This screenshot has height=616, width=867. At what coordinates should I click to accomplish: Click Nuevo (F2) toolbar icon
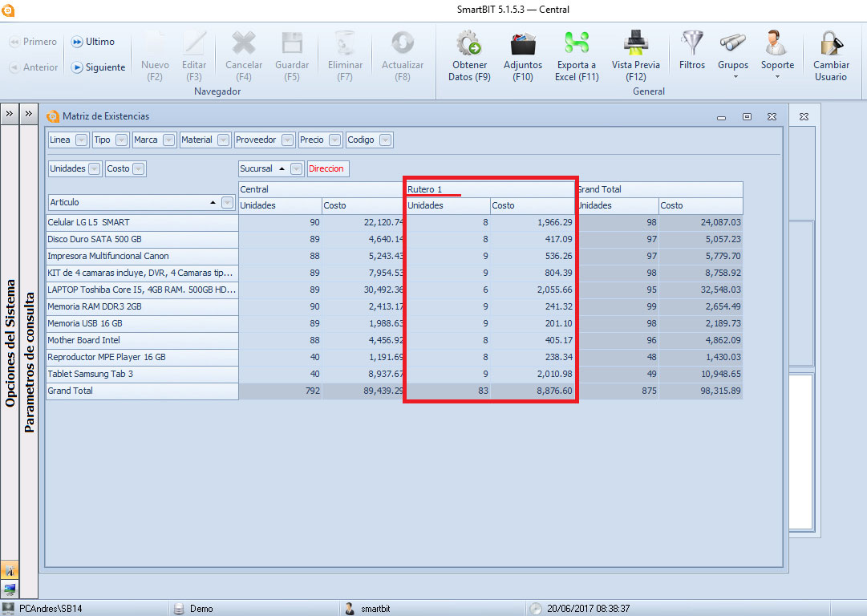point(155,43)
